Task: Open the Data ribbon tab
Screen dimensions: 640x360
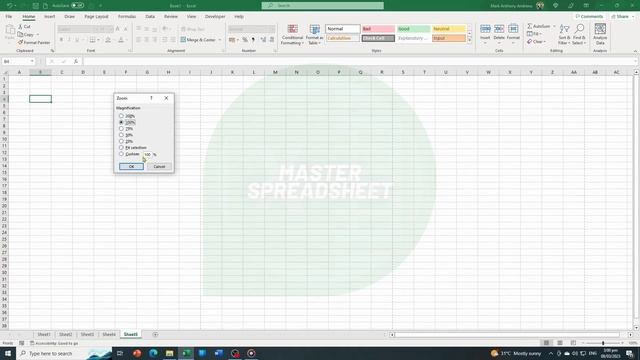Action: point(150,17)
